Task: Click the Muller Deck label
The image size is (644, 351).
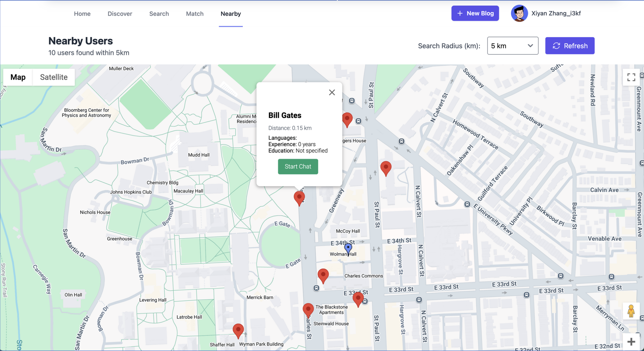Action: click(x=121, y=68)
